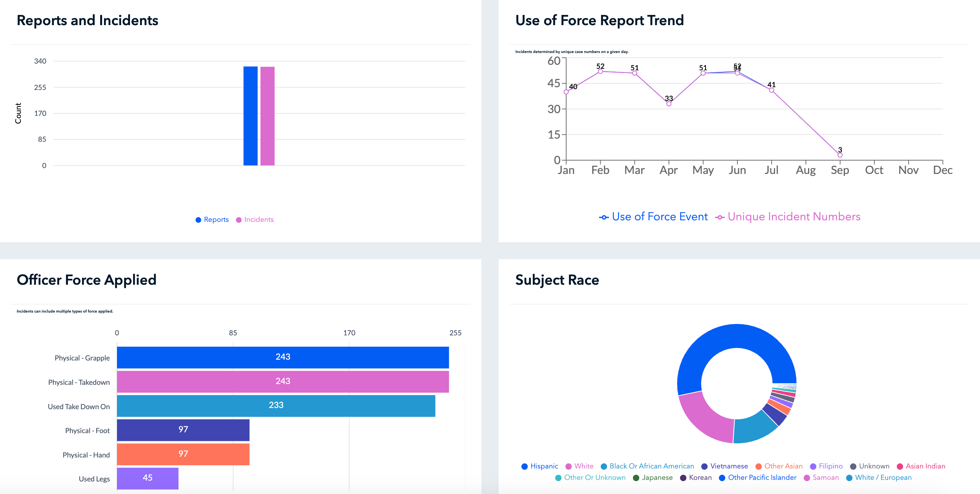Click the blue Reports bar
Screen dimensions: 980x494
click(x=250, y=116)
